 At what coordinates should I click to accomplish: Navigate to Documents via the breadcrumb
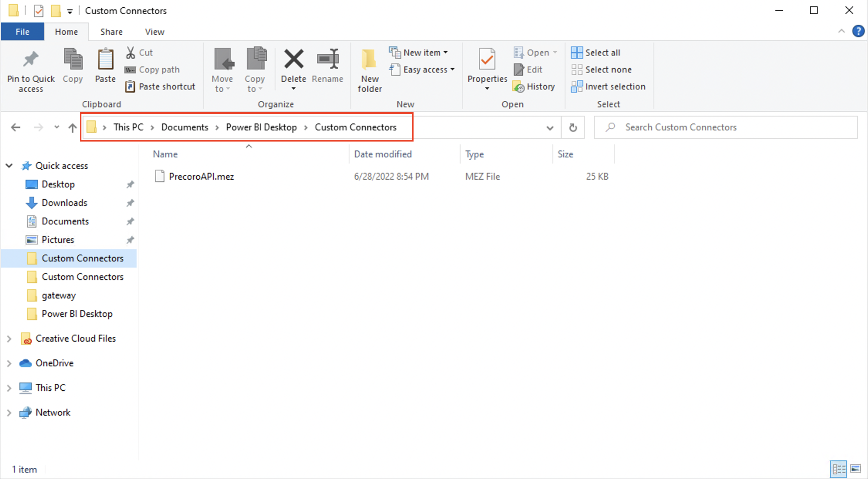(184, 127)
